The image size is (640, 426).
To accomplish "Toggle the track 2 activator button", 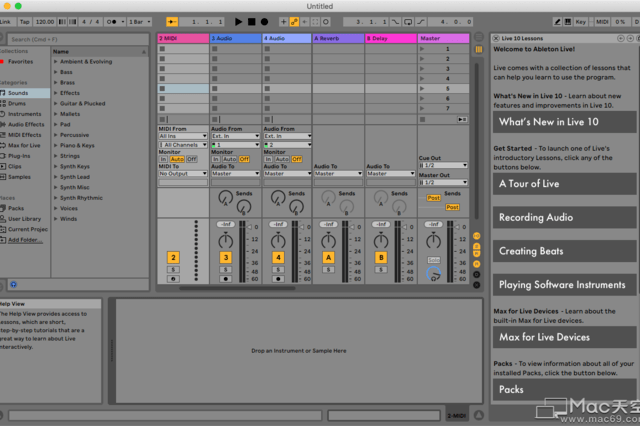I will pos(173,257).
